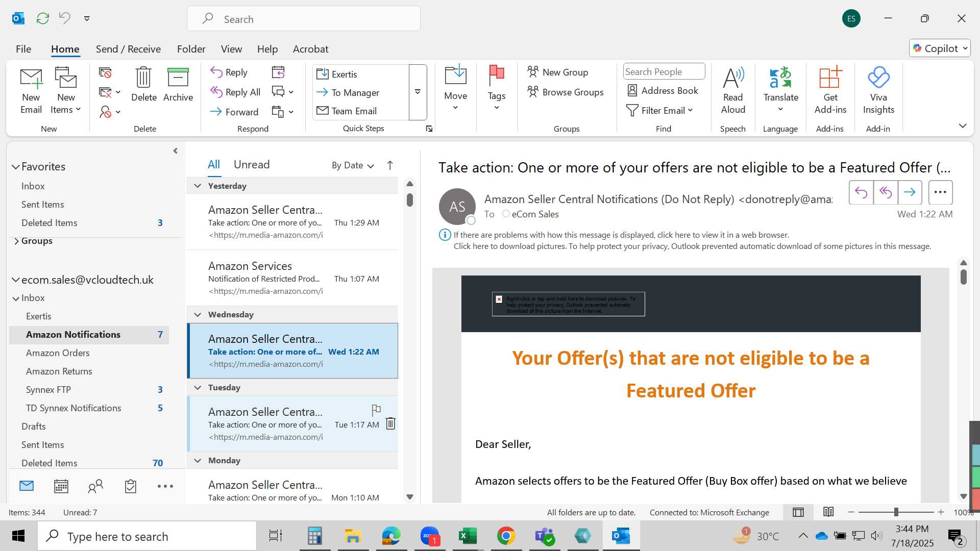Screen dimensions: 980x551
Task: Adjust the zoom slider in status bar
Action: pos(896,512)
